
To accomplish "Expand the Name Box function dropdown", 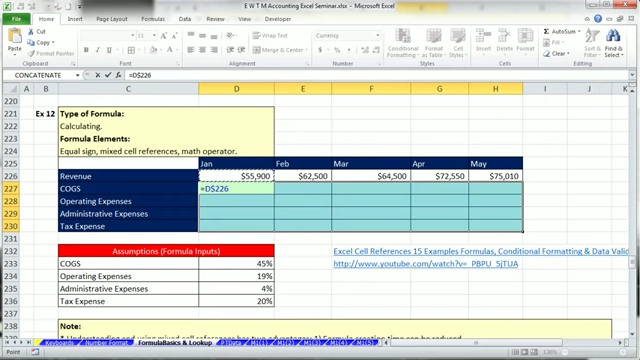I will point(77,76).
